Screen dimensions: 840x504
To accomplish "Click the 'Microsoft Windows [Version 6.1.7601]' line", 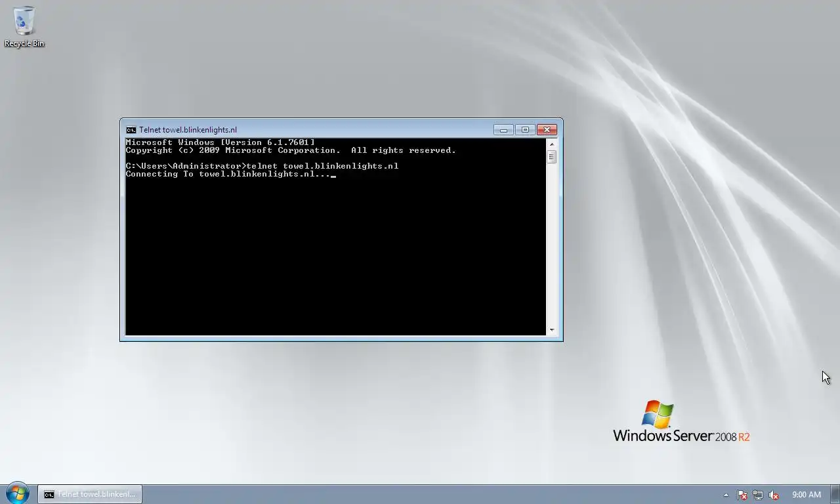I will coord(220,142).
